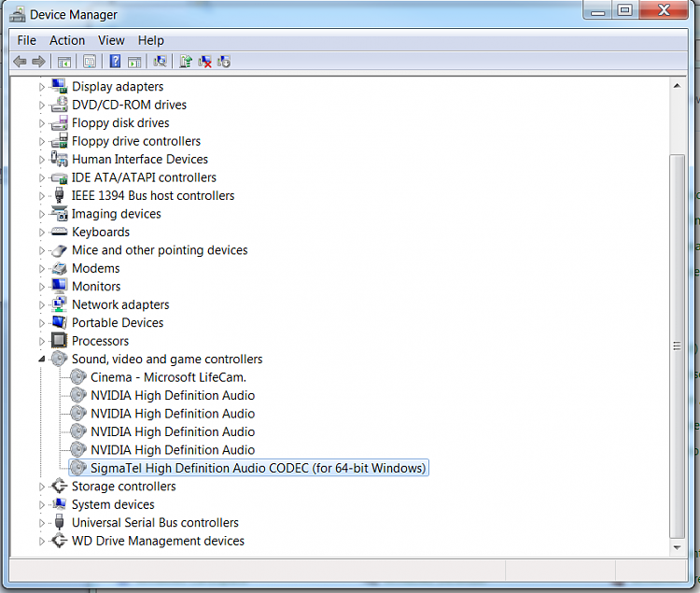Image resolution: width=700 pixels, height=593 pixels.
Task: Click the Device Manager title bar icon
Action: pyautogui.click(x=18, y=15)
